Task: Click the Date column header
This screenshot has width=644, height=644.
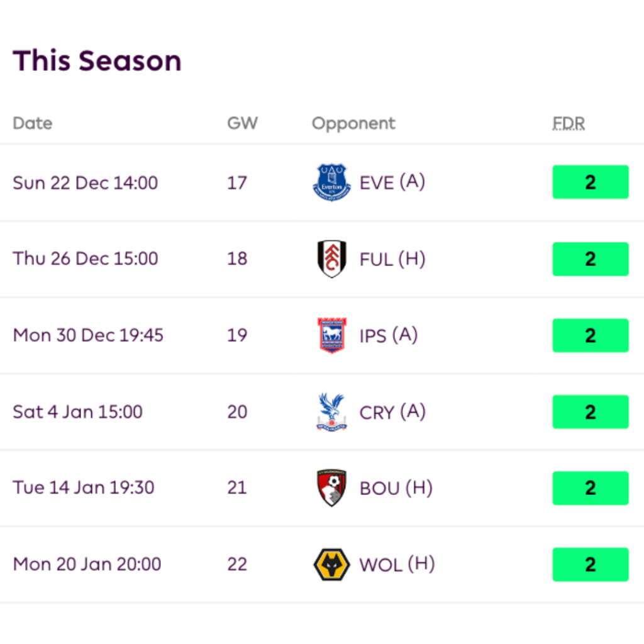Action: tap(33, 123)
